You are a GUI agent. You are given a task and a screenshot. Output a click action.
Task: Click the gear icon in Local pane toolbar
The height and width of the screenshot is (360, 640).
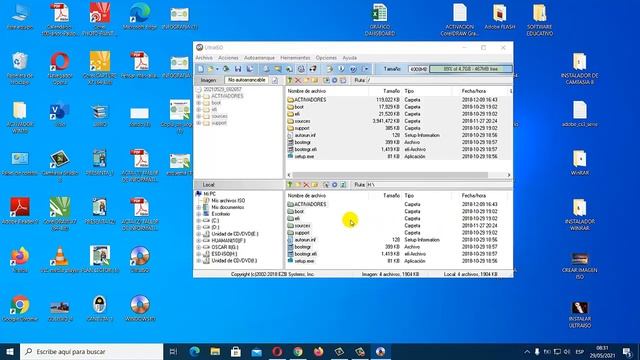(334, 184)
